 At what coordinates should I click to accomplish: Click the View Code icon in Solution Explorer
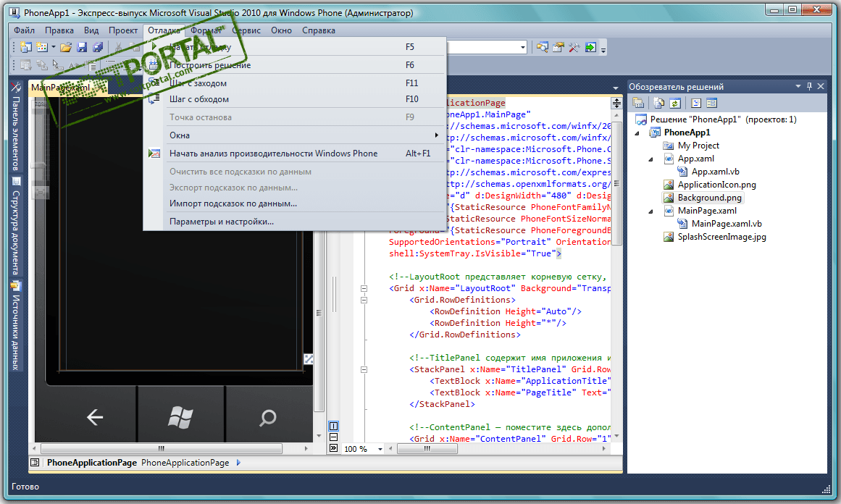coord(696,103)
